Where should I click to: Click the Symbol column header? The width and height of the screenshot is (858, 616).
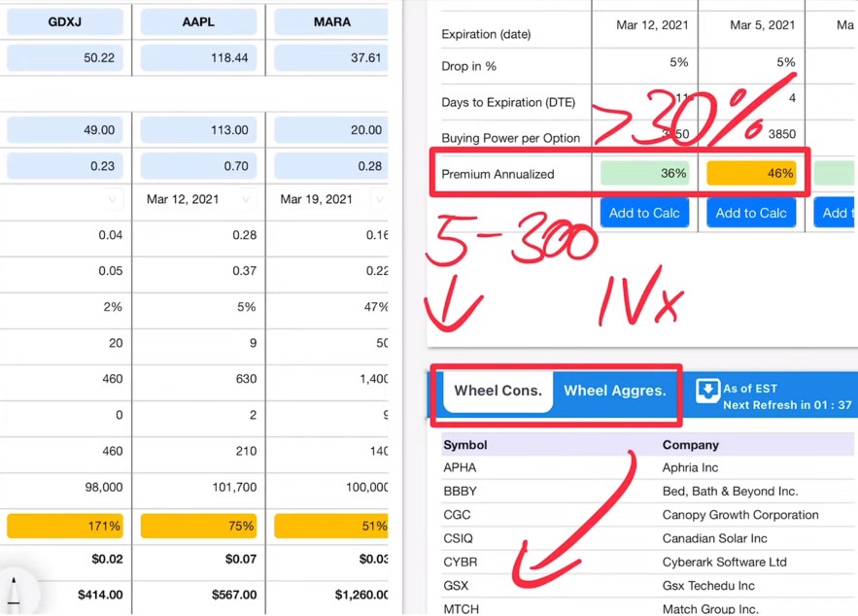click(x=465, y=445)
